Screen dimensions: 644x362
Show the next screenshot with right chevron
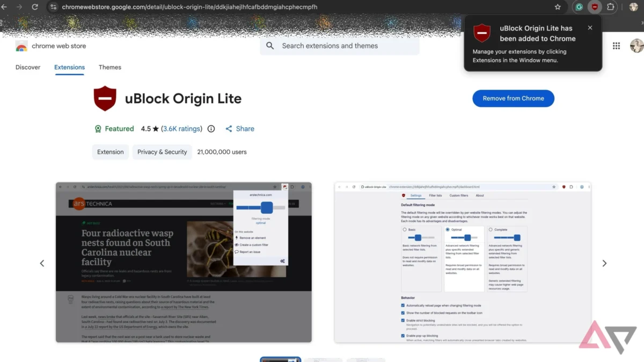(604, 263)
